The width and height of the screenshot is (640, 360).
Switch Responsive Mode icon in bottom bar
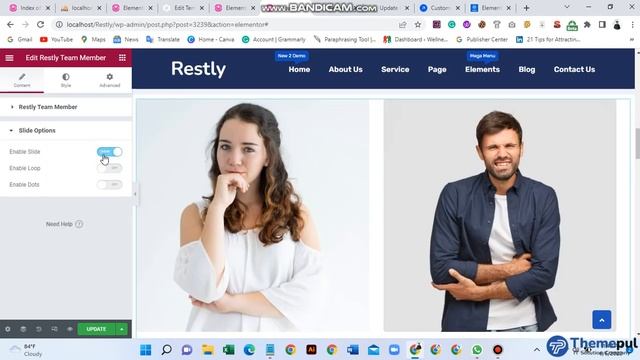[54, 329]
